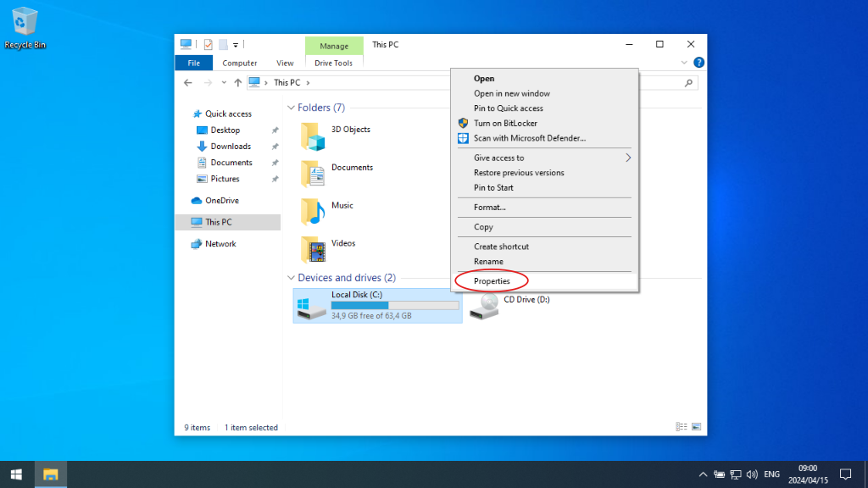Switch to Details view via status bar icon

(681, 426)
